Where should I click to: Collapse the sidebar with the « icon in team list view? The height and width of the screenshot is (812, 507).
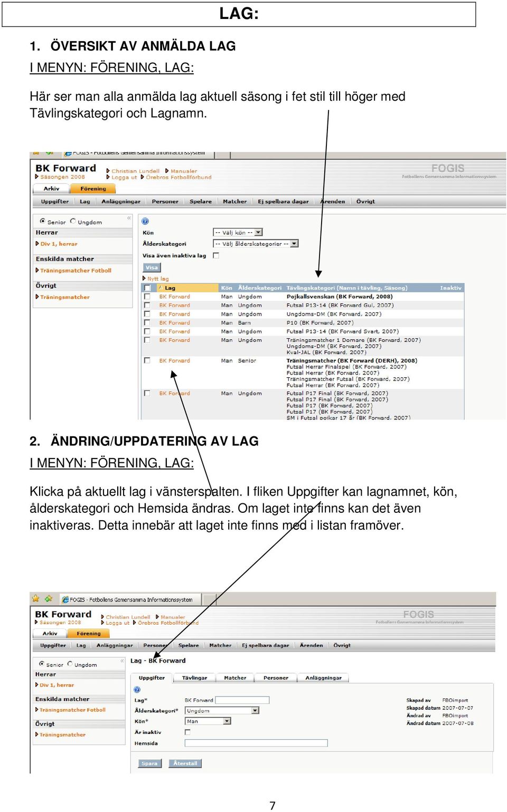[129, 218]
